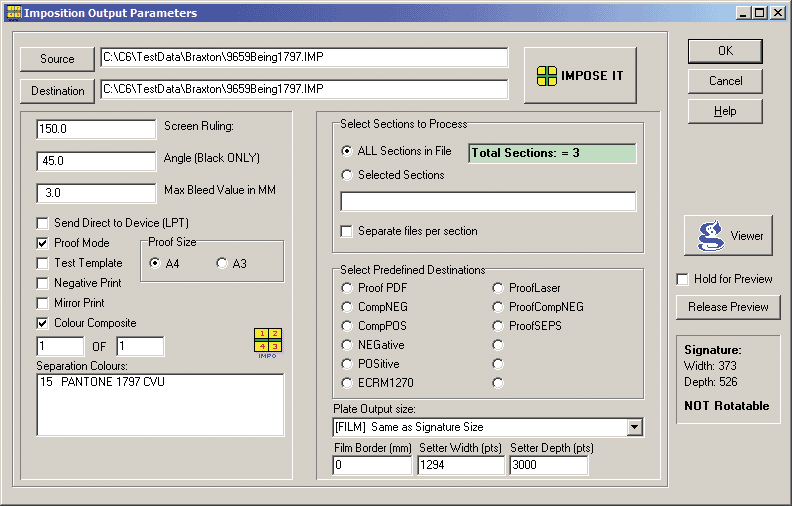
Task: Click the Screen Ruling input field
Action: 94,129
